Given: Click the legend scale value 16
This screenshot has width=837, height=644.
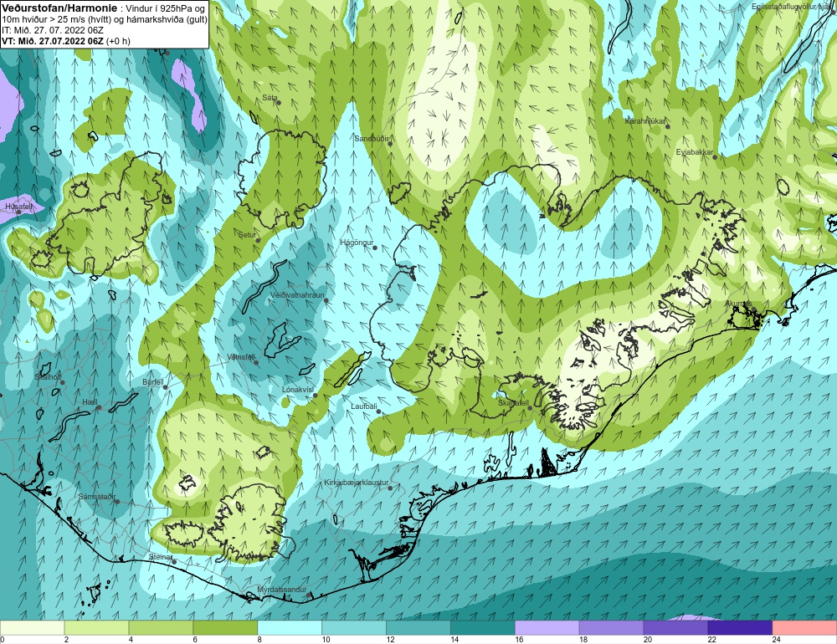Looking at the screenshot, I should (x=519, y=639).
